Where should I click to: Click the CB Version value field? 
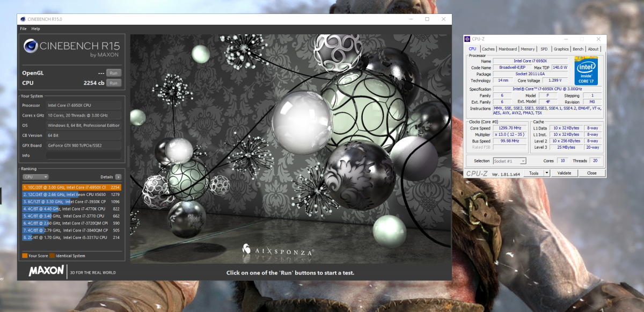click(x=84, y=135)
